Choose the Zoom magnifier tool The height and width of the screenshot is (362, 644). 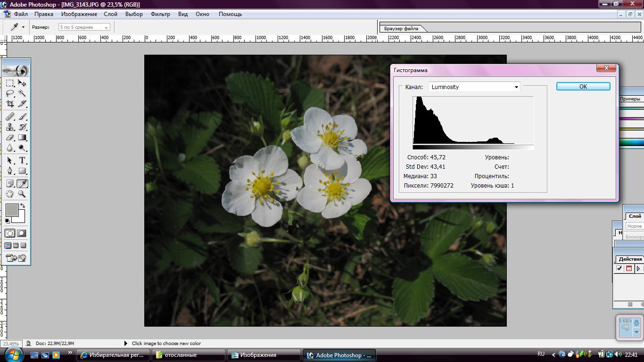22,194
